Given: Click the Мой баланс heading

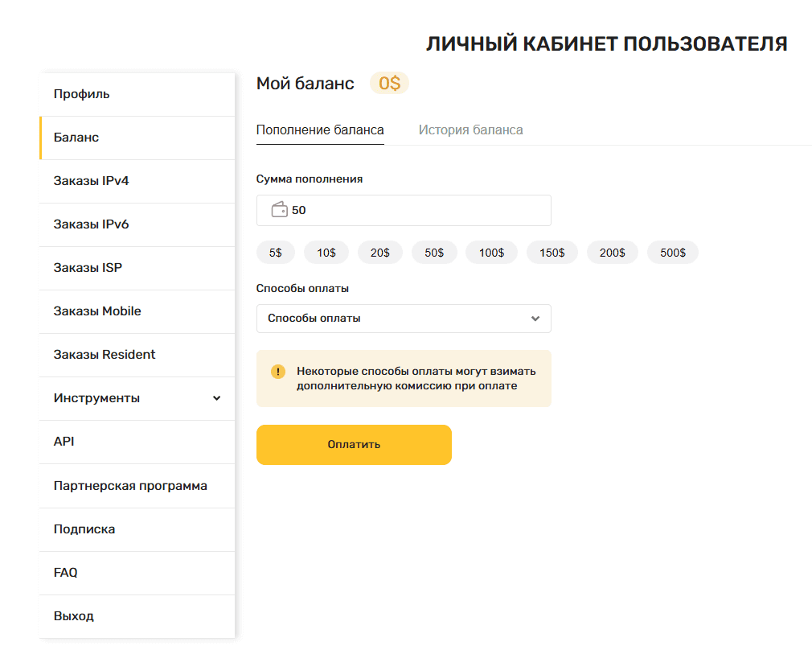Looking at the screenshot, I should (x=305, y=84).
